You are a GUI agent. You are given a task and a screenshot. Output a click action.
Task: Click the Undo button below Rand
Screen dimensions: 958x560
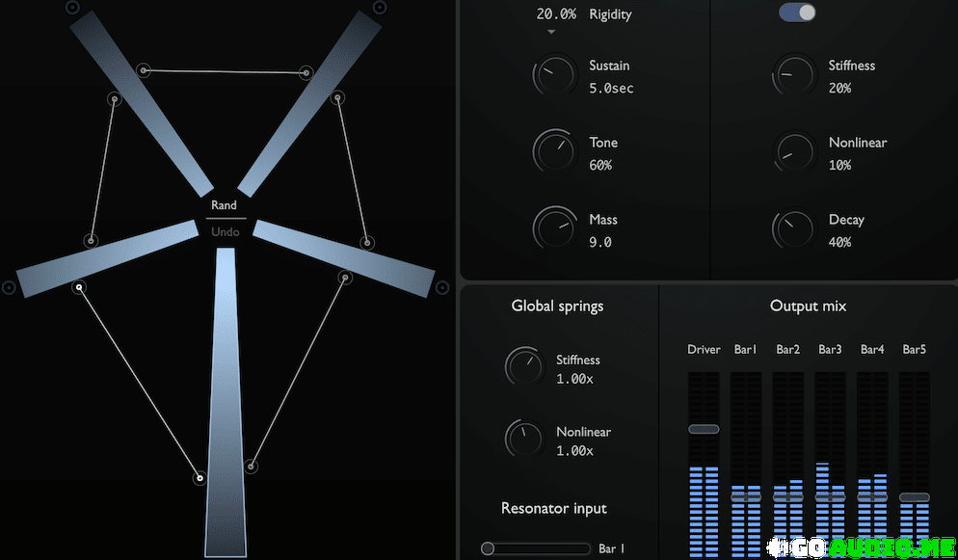[225, 232]
